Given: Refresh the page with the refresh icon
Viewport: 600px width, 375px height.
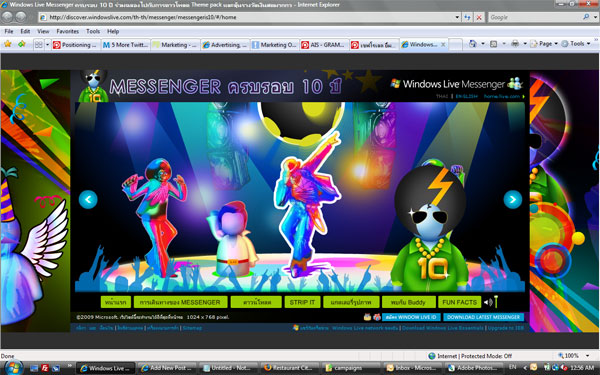Looking at the screenshot, I should click(467, 17).
